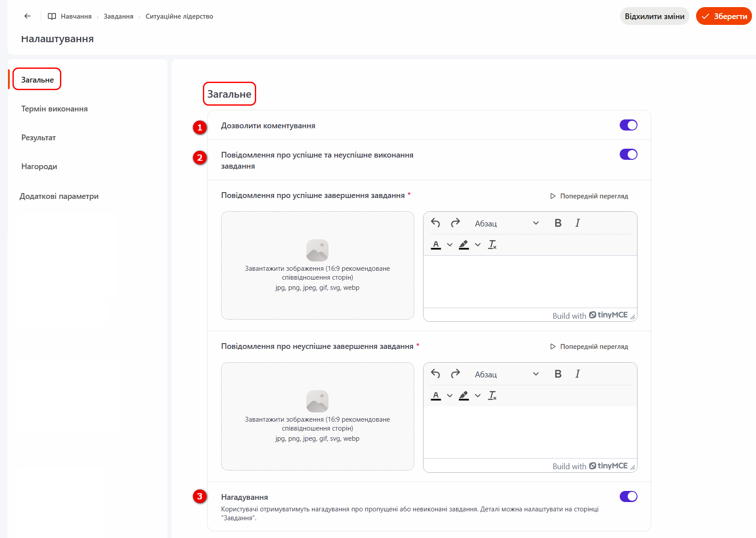Open Абзац format dropdown in unsuccessful editor
The height and width of the screenshot is (538, 756).
(507, 374)
